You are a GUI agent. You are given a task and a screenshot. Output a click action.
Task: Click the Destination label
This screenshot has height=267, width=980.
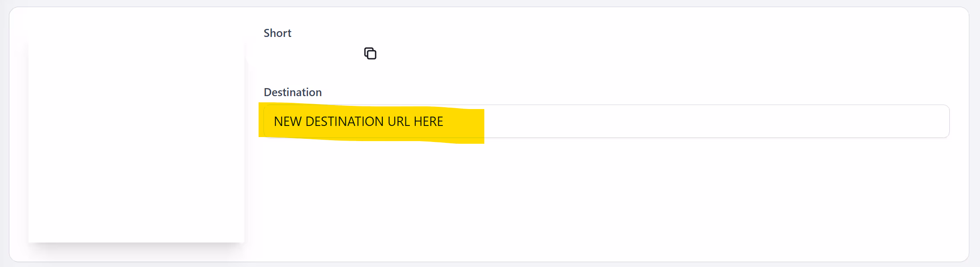coord(292,92)
